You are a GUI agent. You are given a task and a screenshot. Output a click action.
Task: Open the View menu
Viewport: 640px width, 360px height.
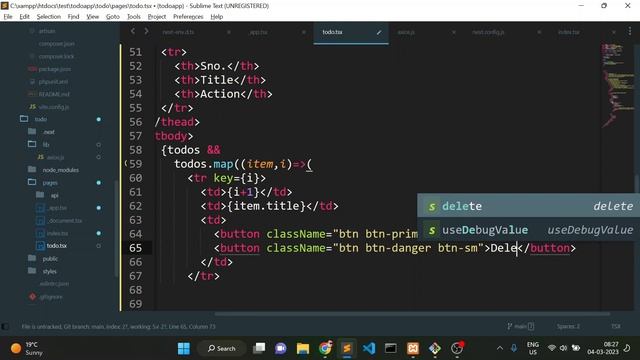(93, 17)
